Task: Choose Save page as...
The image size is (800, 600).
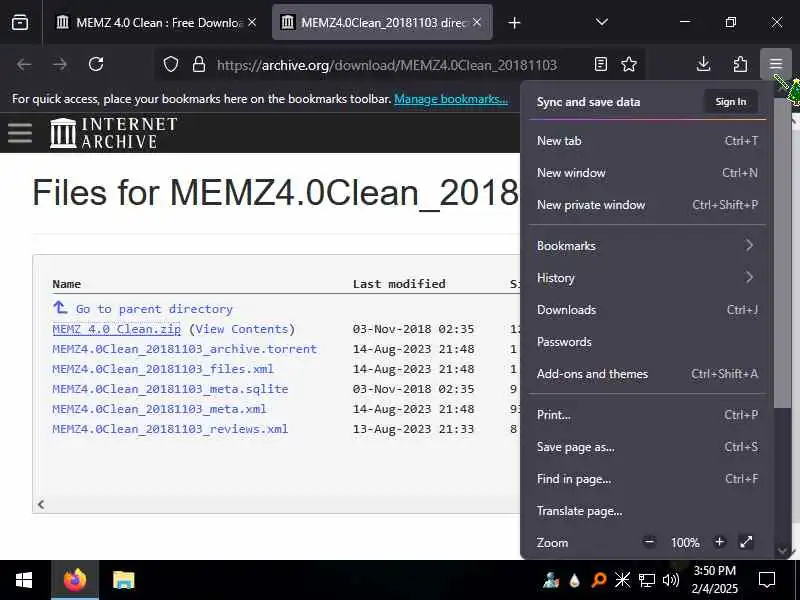Action: click(x=647, y=447)
